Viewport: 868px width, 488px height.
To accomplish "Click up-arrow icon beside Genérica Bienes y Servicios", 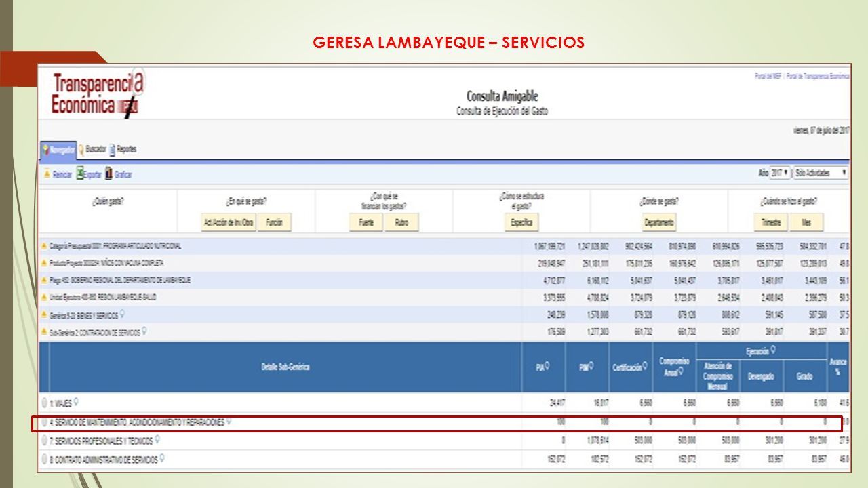I will (44, 316).
